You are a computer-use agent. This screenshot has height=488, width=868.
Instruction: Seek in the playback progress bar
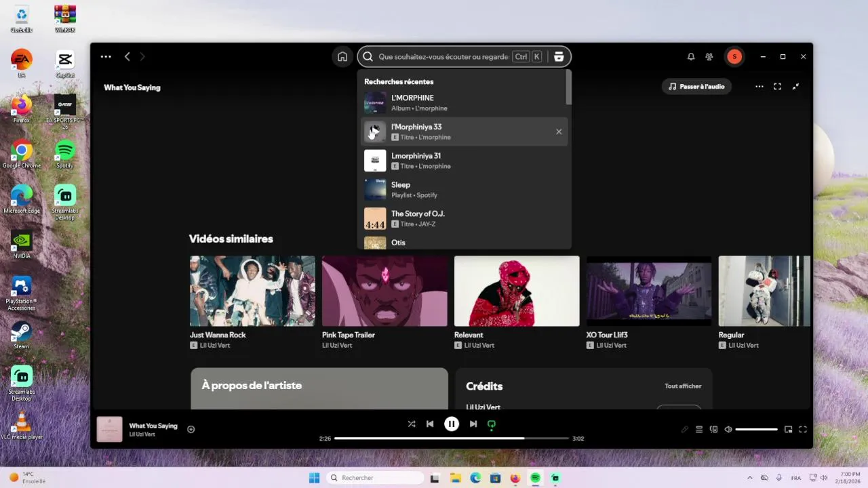[452, 439]
